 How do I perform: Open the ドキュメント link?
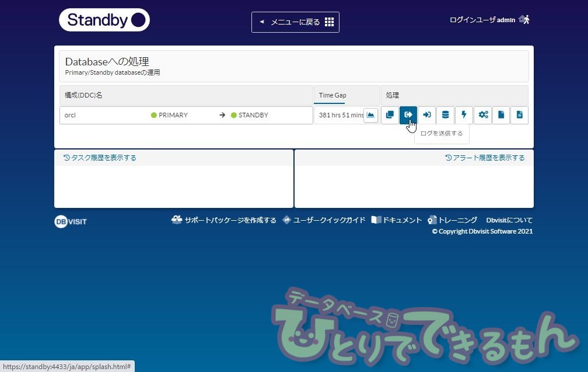click(397, 220)
